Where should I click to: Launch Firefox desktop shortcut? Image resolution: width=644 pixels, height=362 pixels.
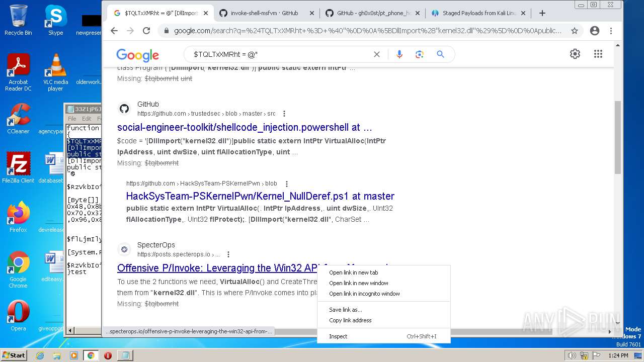18,217
